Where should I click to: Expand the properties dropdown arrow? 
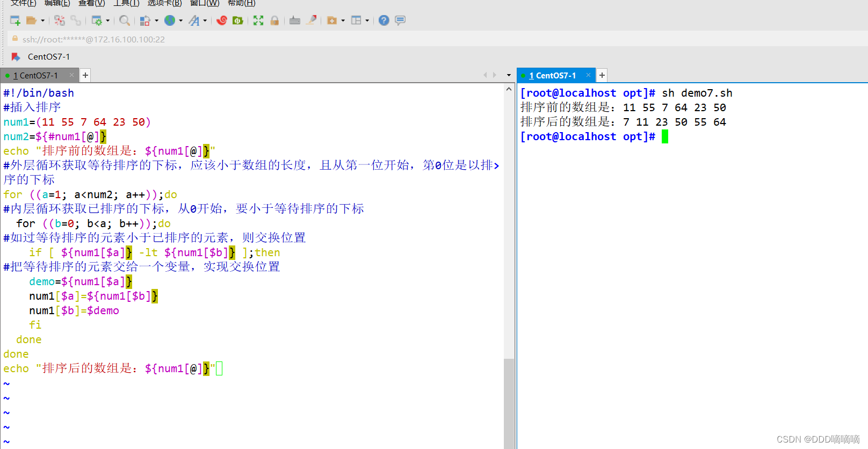click(x=108, y=20)
